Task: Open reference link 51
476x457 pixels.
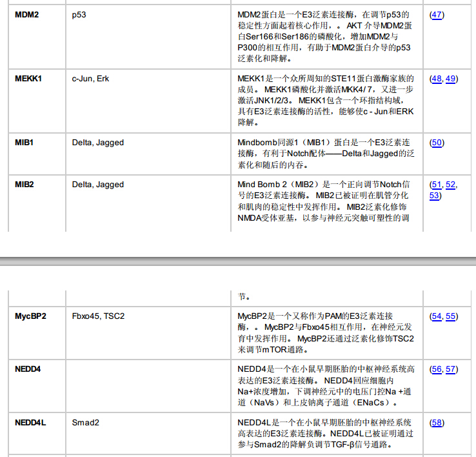Action: (437, 185)
